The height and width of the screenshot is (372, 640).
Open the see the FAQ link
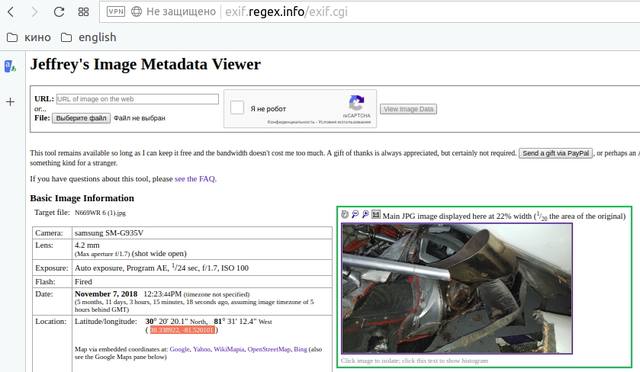195,179
